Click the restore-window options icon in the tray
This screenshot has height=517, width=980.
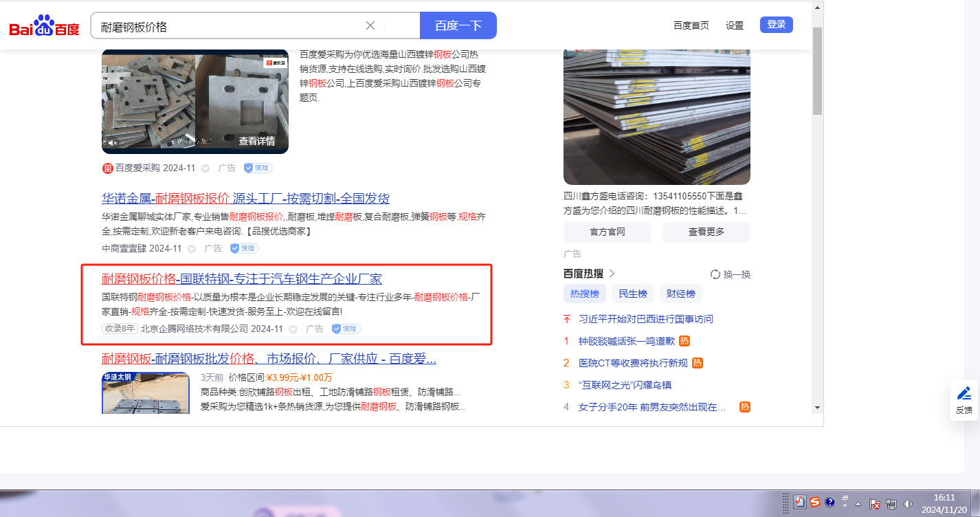(846, 497)
